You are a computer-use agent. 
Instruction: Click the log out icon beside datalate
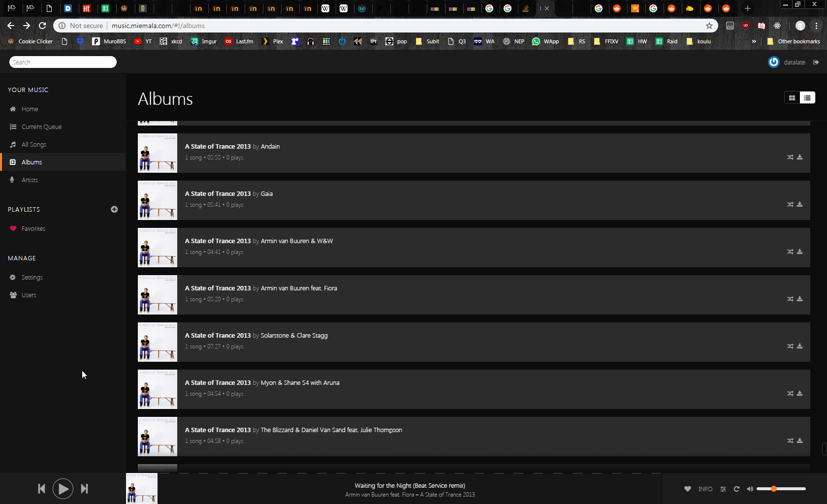coord(816,62)
